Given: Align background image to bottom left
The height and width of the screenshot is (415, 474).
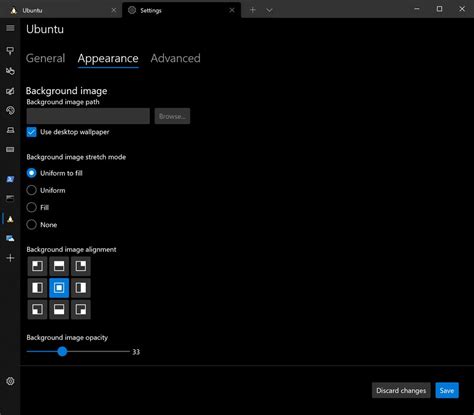Looking at the screenshot, I should pos(37,309).
